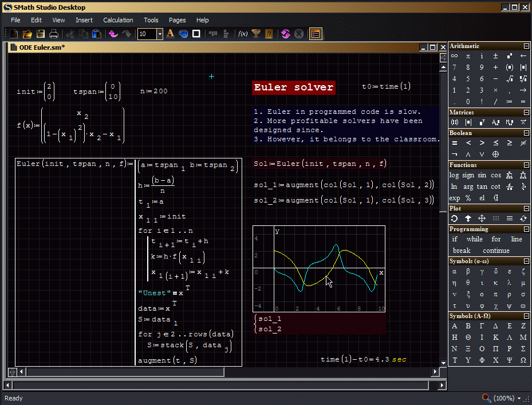Open the zoom percentage dropdown arrow
Image resolution: width=532 pixels, height=405 pixels.
[x=519, y=398]
